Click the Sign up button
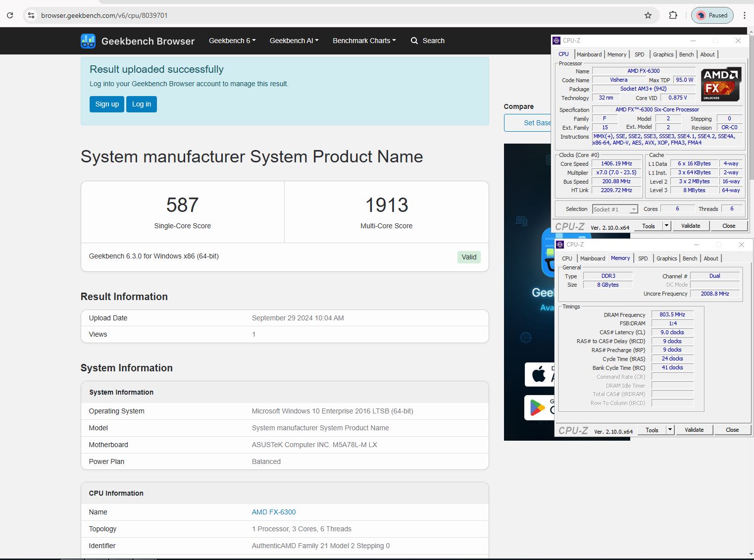Viewport: 754px width, 560px height. (x=107, y=104)
